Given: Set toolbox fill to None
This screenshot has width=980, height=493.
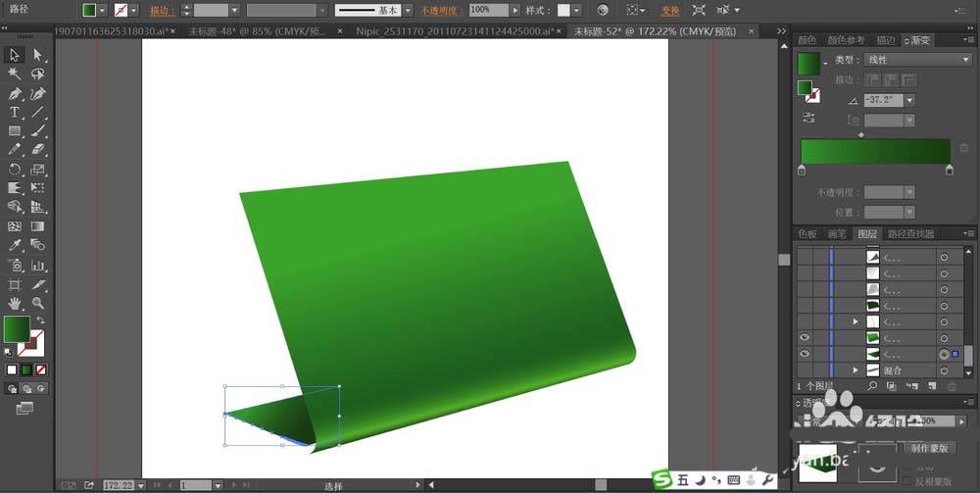Looking at the screenshot, I should [x=41, y=370].
